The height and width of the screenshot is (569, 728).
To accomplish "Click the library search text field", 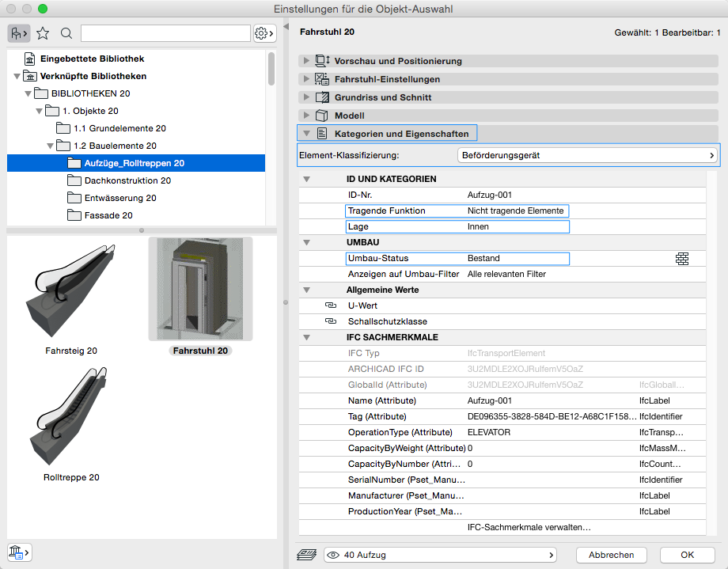I will (x=165, y=33).
